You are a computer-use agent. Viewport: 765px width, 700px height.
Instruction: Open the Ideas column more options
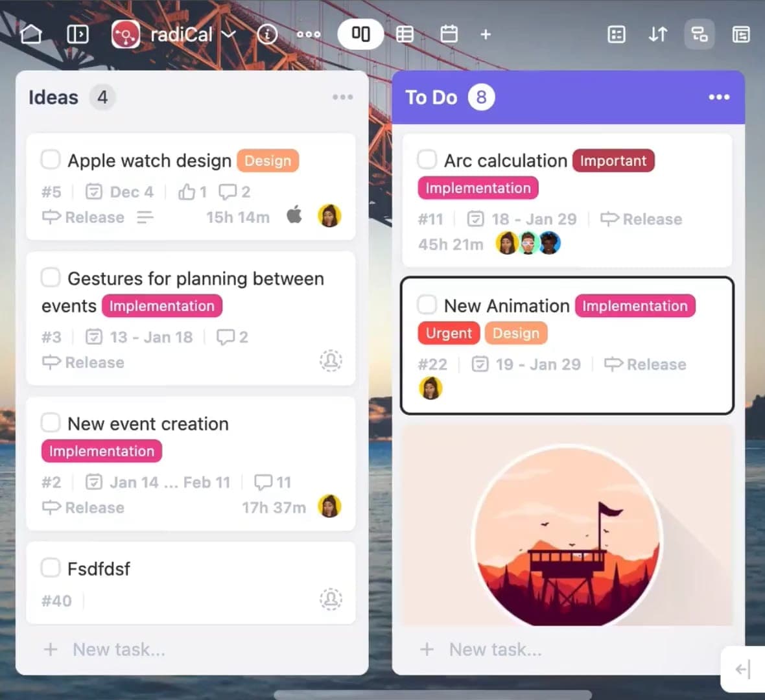point(342,97)
